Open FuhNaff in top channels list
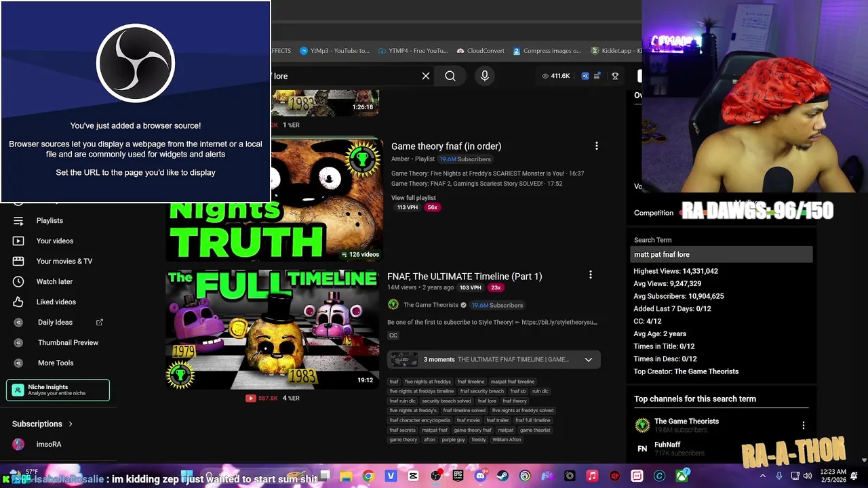Viewport: 868px width, 488px height. pyautogui.click(x=667, y=445)
